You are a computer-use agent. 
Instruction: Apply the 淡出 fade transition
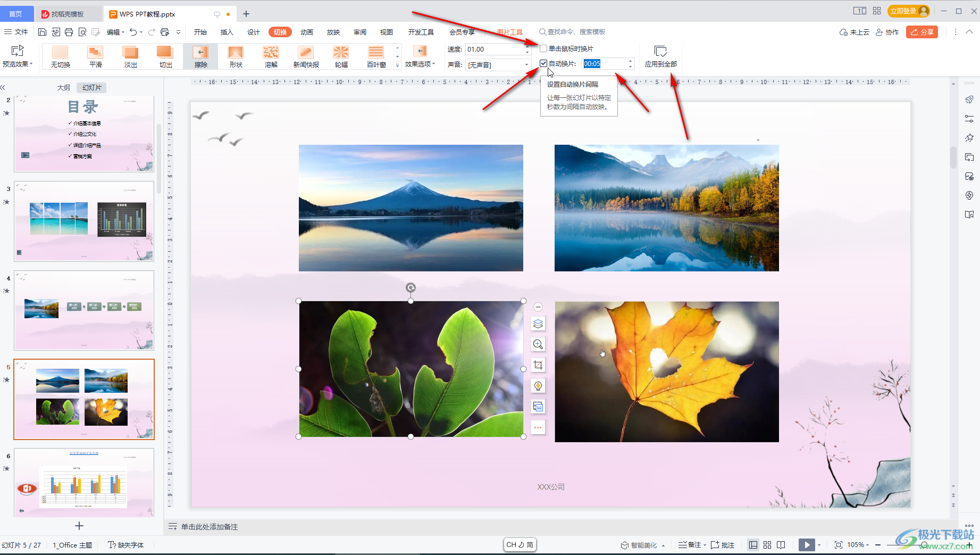point(130,56)
